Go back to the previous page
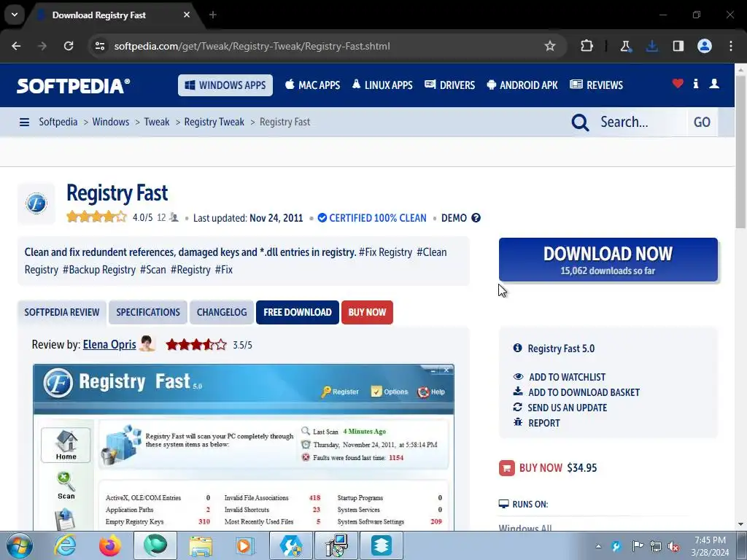The width and height of the screenshot is (747, 560). 16,46
